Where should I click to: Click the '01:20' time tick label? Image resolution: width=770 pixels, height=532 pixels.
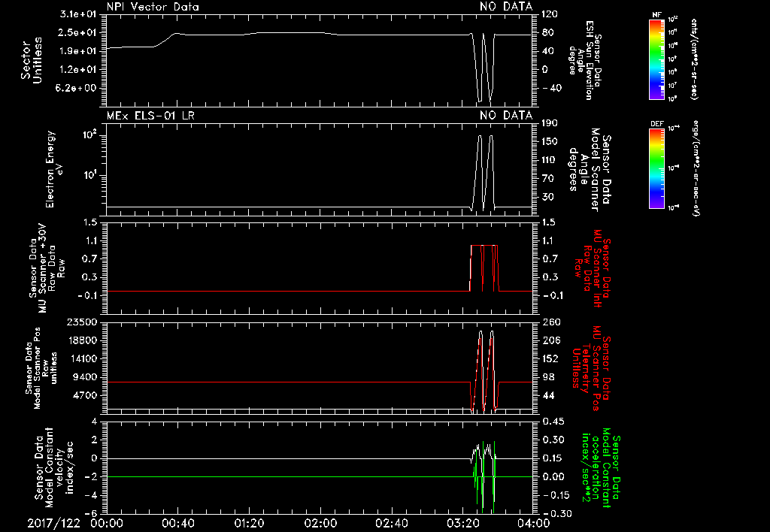(x=249, y=523)
